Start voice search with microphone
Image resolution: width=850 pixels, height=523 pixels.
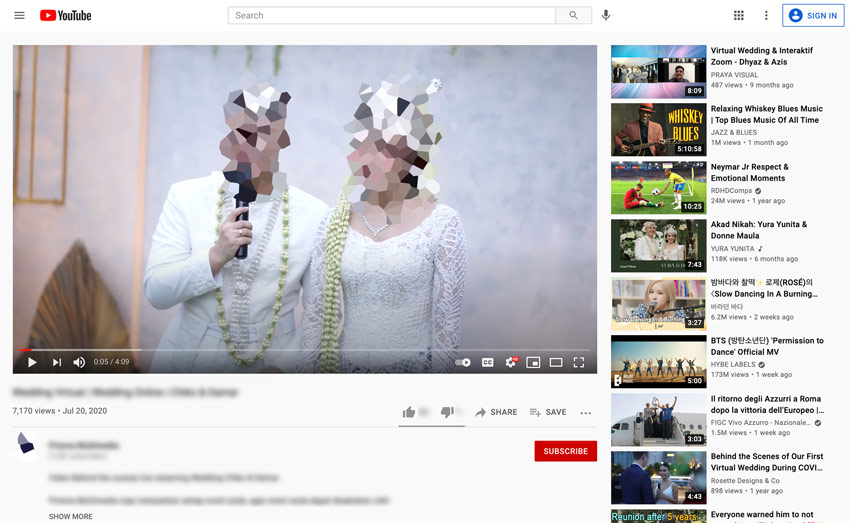pyautogui.click(x=606, y=15)
